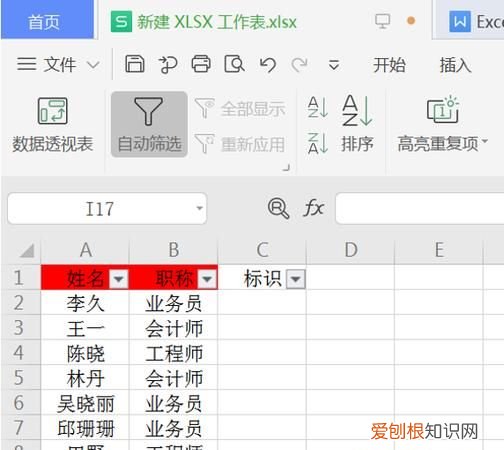
Task: Select row 2 header
Action: pos(20,303)
